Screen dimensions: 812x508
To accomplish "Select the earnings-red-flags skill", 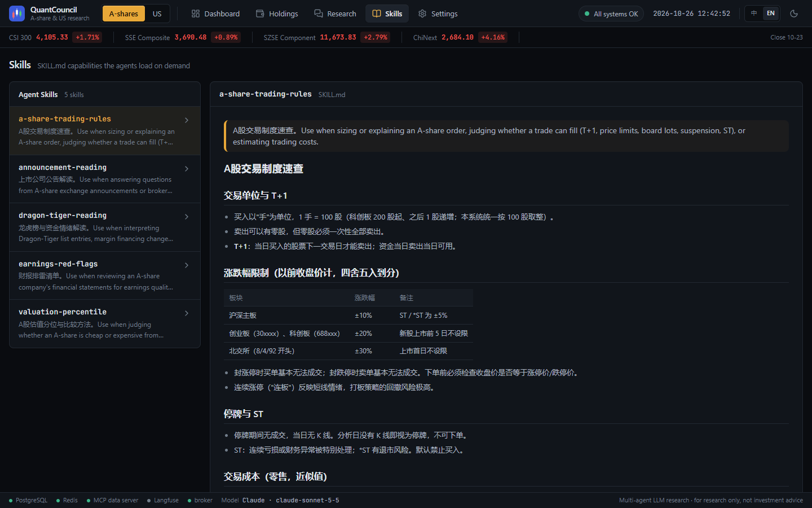I will [x=105, y=275].
